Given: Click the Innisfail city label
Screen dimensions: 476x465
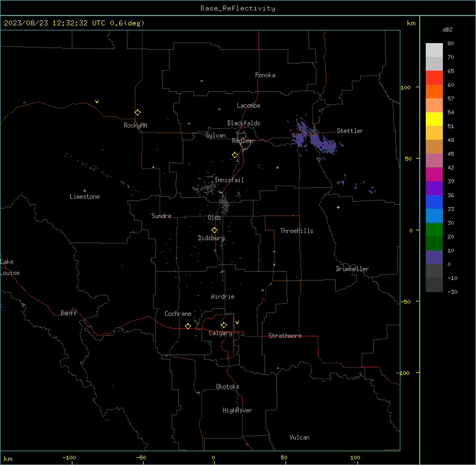Looking at the screenshot, I should [229, 180].
